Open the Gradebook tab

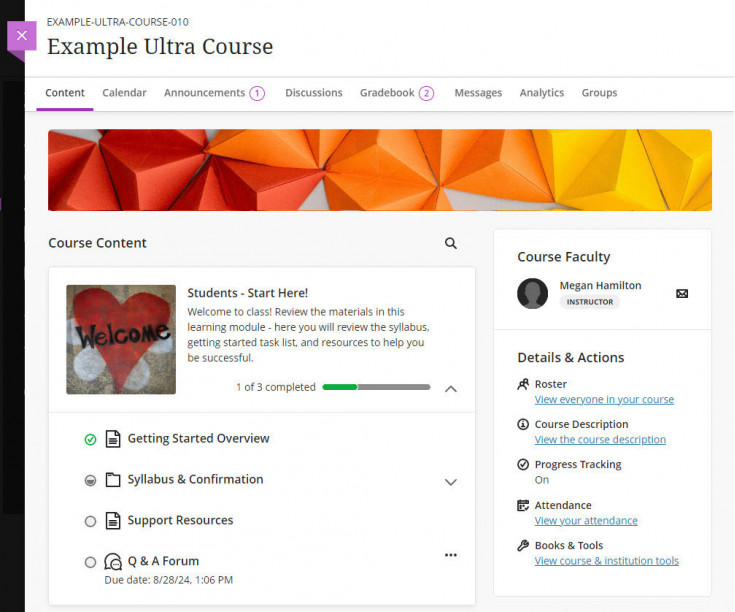(387, 93)
